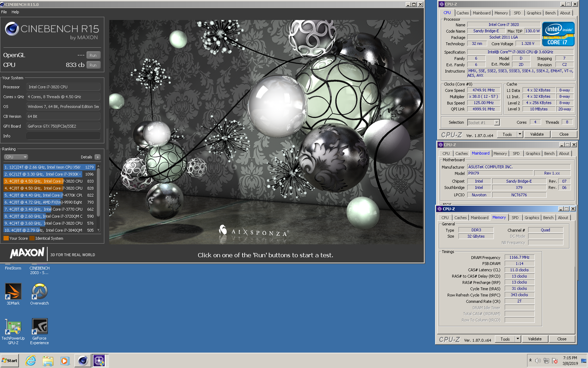Select ranking row 7 i7-3770 662

pyautogui.click(x=49, y=209)
